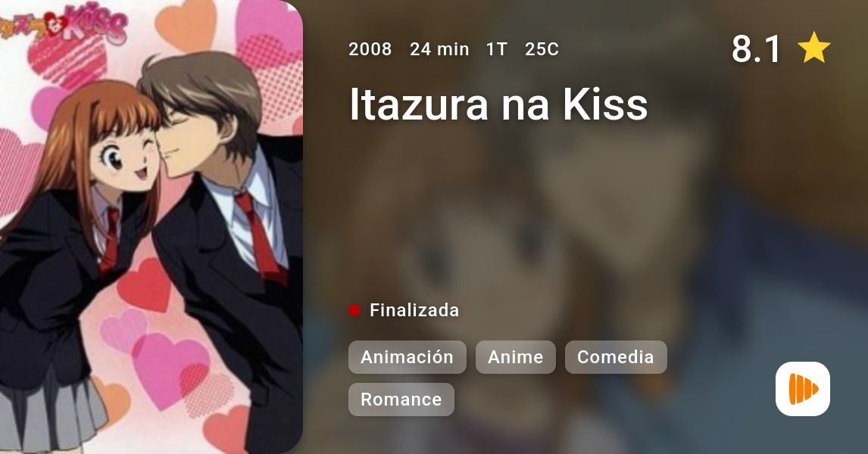Select the Anime genre tag
Viewport: 868px width, 454px height.
click(x=515, y=357)
